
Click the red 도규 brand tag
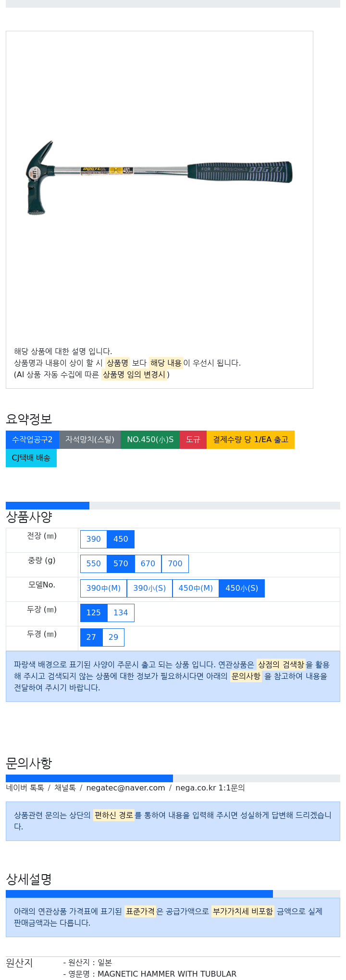(x=193, y=440)
